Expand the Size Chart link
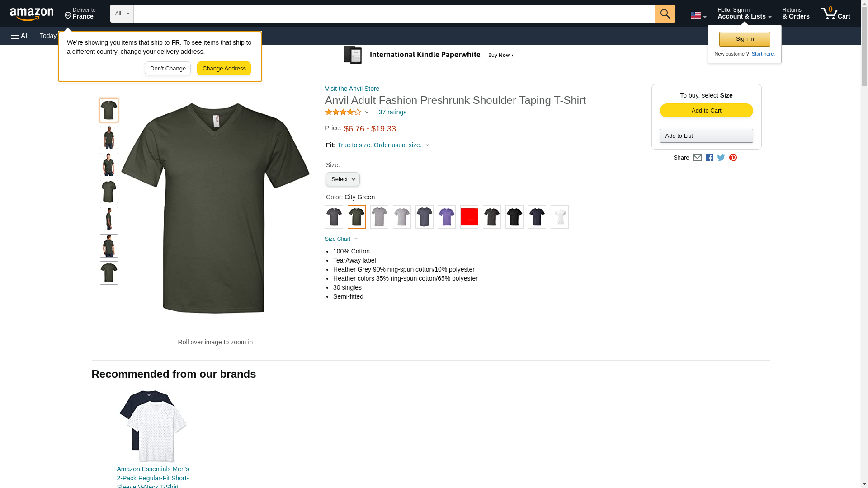Screen dimensions: 868x488 coord(341,239)
